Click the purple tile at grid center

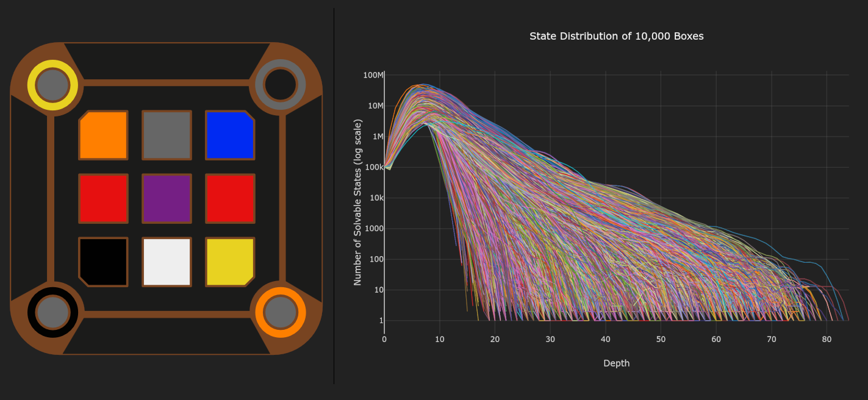click(167, 198)
